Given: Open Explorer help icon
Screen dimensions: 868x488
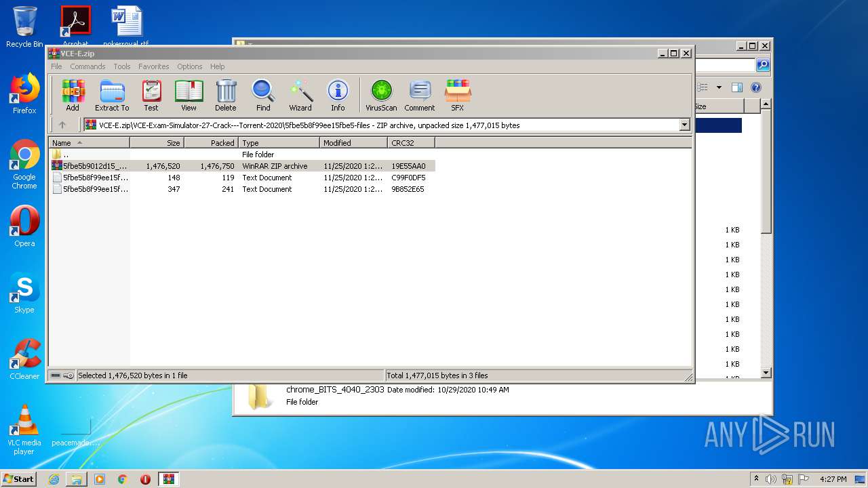Looking at the screenshot, I should (756, 87).
